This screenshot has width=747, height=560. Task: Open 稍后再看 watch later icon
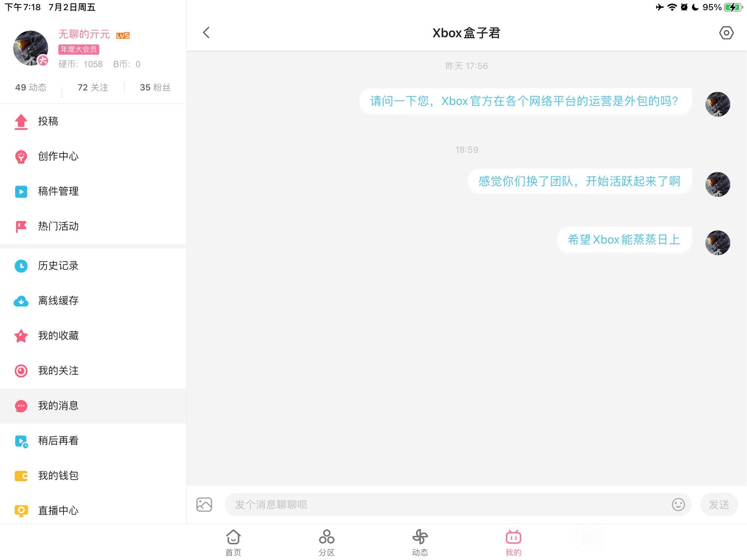21,441
